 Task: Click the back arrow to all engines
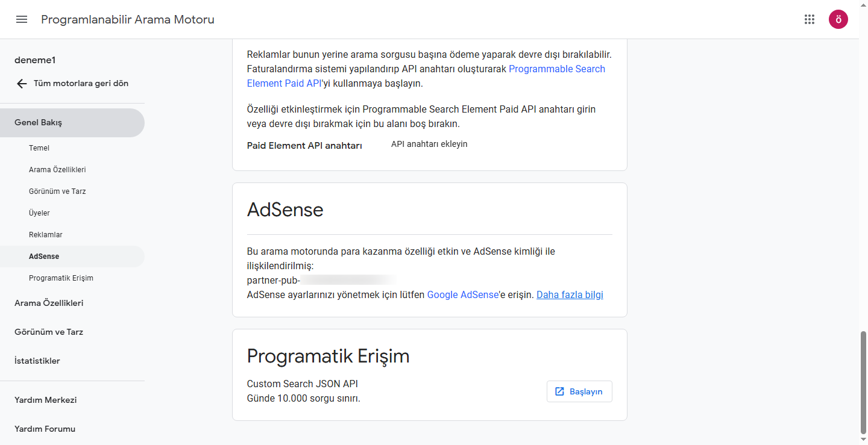[22, 84]
